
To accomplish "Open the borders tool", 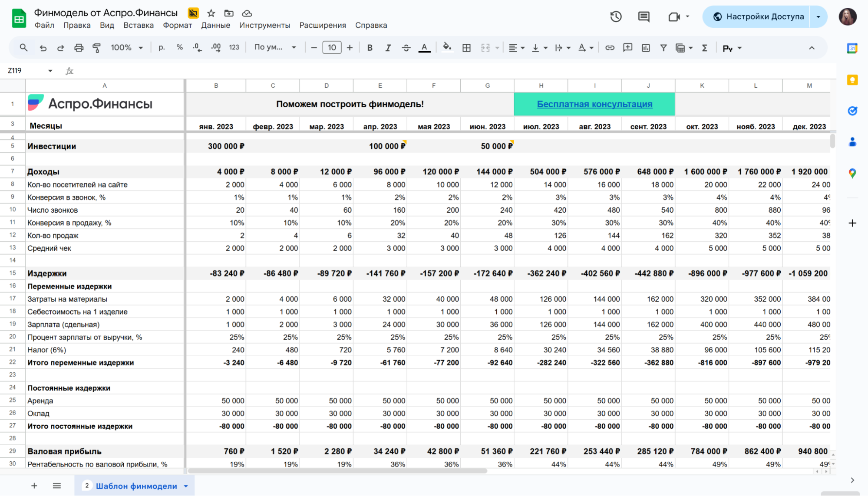I will pos(466,48).
